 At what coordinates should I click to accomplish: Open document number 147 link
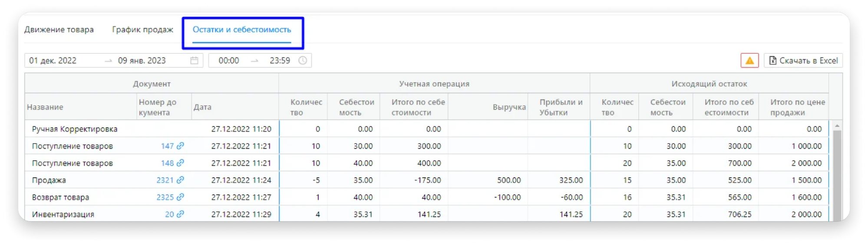(x=167, y=146)
